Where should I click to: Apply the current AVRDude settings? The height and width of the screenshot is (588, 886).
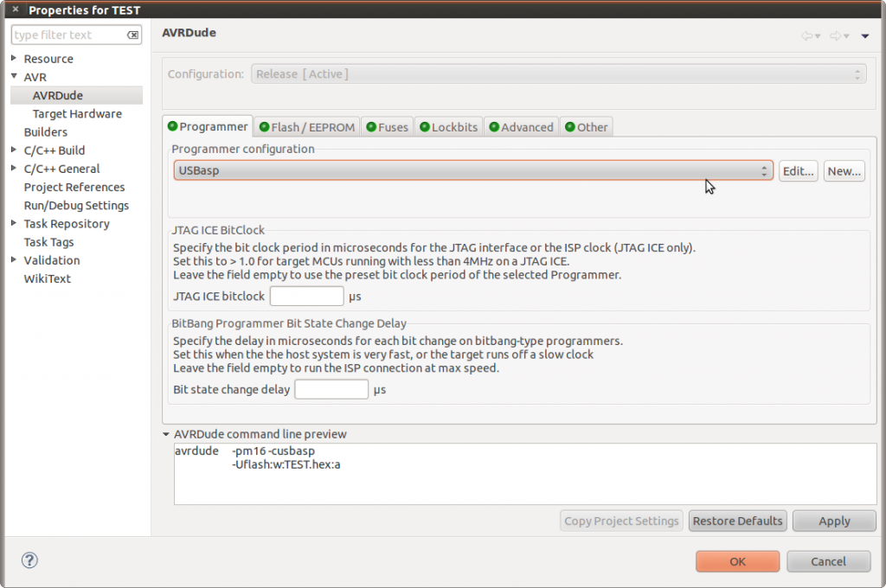click(x=834, y=521)
